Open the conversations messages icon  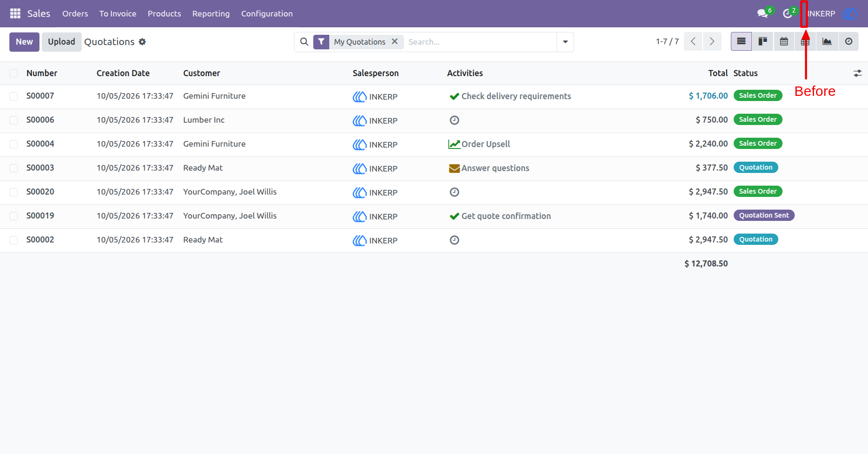click(763, 14)
